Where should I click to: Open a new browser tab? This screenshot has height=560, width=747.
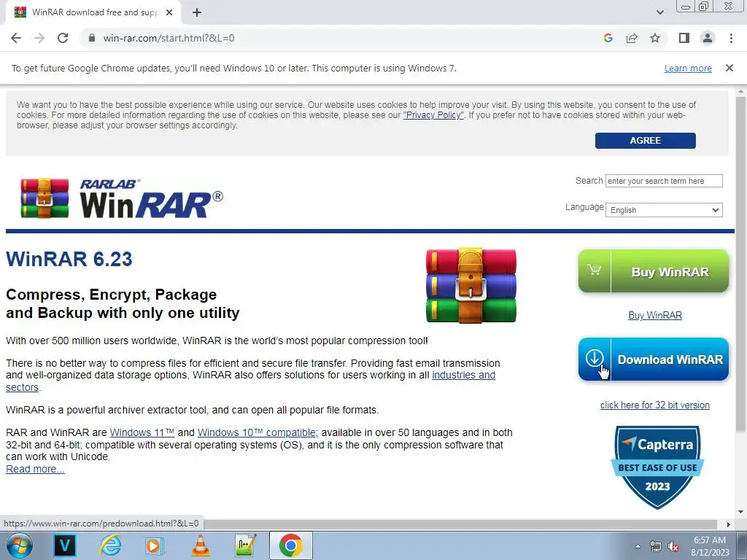[197, 12]
